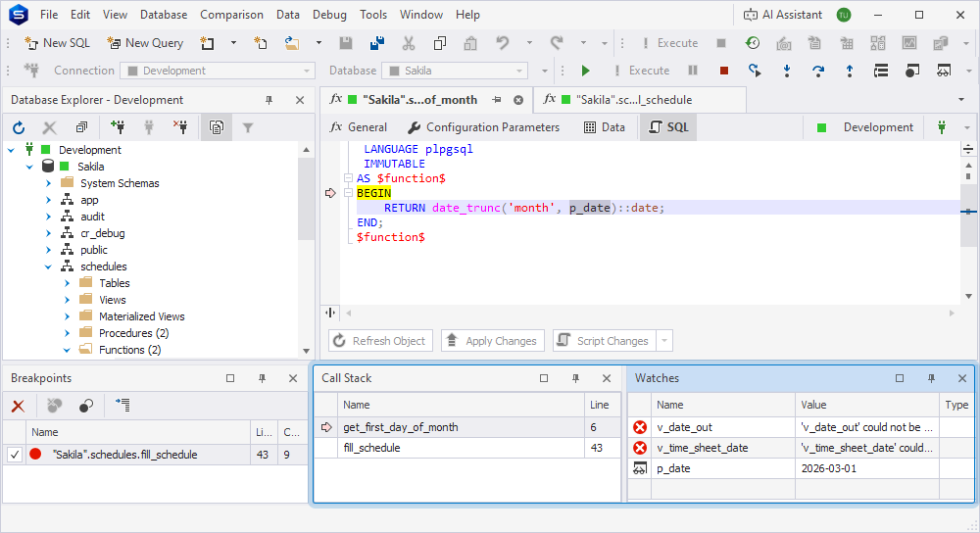This screenshot has width=980, height=533.
Task: Open the Call Stack window icon in toolbar
Action: pyautogui.click(x=881, y=71)
